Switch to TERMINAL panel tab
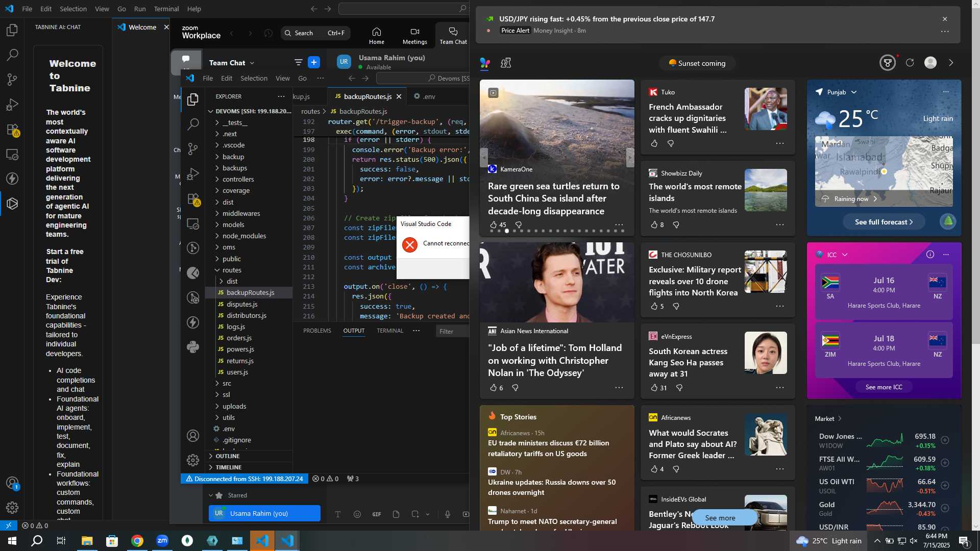 (390, 331)
